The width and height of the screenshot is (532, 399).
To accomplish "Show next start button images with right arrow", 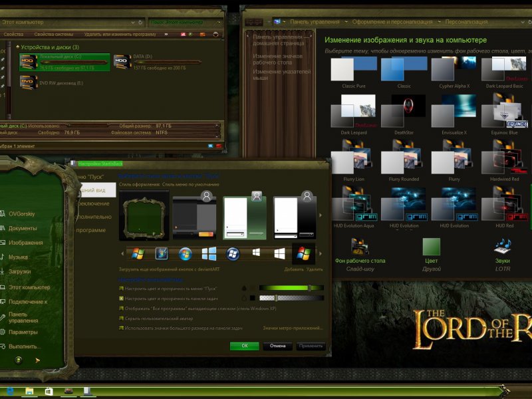I will 321,253.
